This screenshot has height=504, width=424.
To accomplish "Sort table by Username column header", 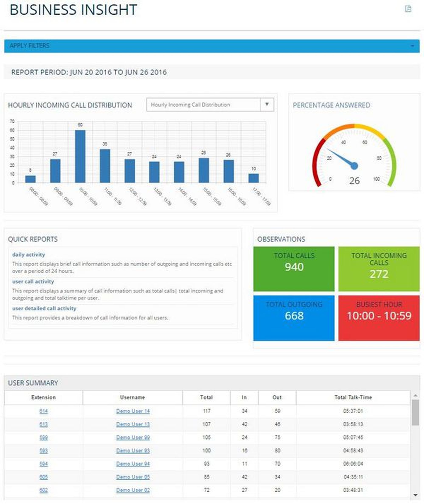I will tap(132, 398).
